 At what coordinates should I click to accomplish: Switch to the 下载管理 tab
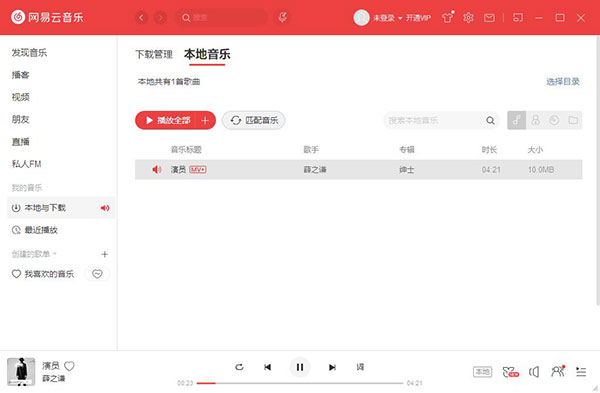pyautogui.click(x=154, y=54)
